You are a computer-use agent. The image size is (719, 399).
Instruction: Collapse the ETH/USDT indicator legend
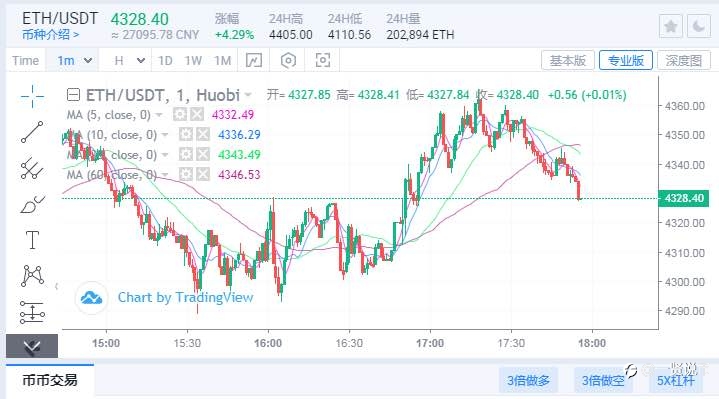click(73, 95)
